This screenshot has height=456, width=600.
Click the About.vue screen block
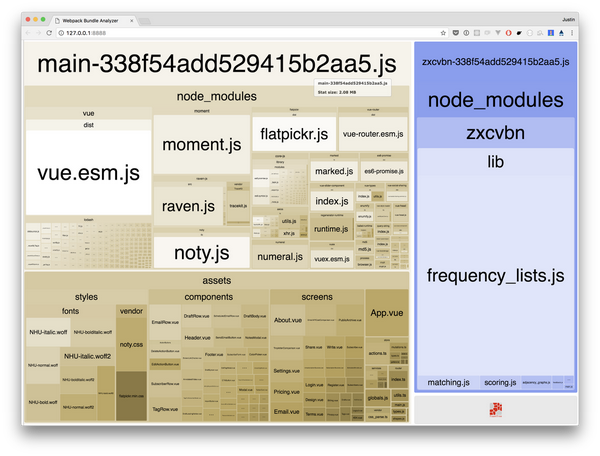pyautogui.click(x=288, y=320)
